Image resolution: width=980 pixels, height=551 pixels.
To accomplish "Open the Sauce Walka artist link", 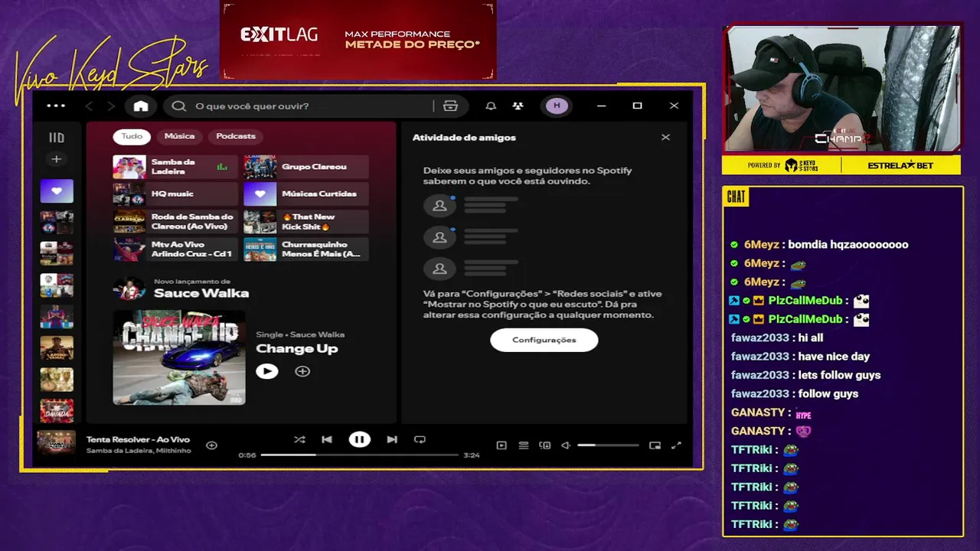I will [x=201, y=293].
